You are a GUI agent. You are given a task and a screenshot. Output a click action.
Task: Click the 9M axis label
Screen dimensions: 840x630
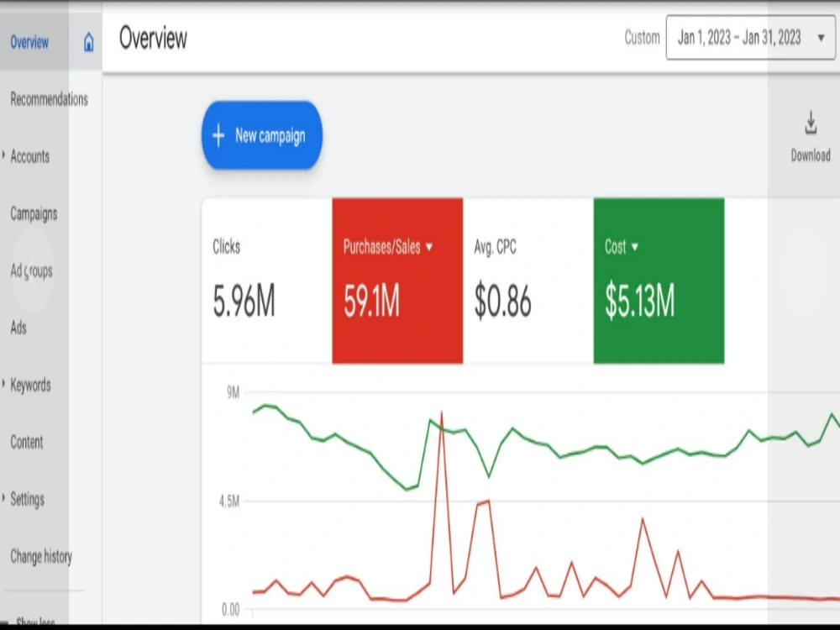point(233,392)
